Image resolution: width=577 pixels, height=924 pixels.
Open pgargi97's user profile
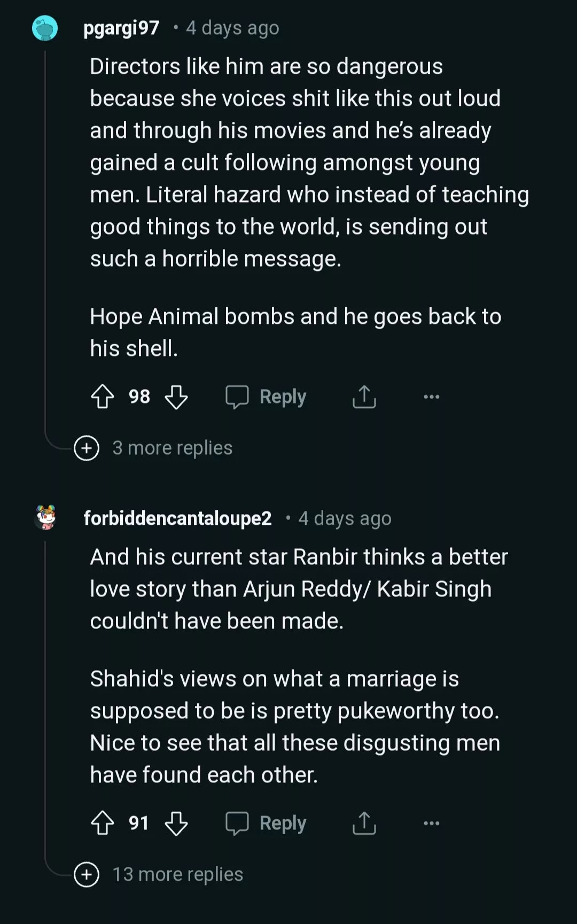[x=122, y=28]
